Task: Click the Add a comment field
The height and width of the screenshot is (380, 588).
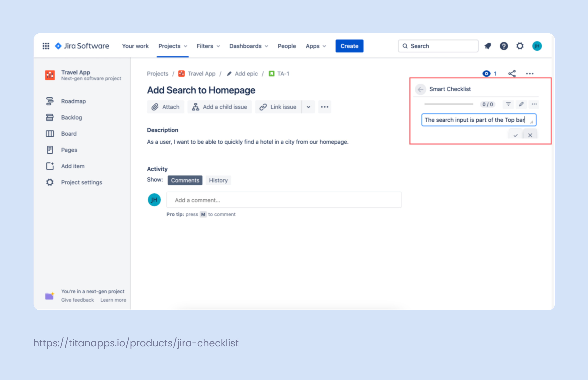Action: [x=284, y=200]
